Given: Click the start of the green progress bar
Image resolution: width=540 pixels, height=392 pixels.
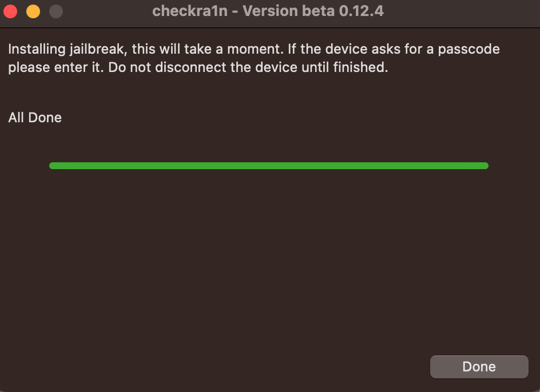Looking at the screenshot, I should [x=53, y=166].
